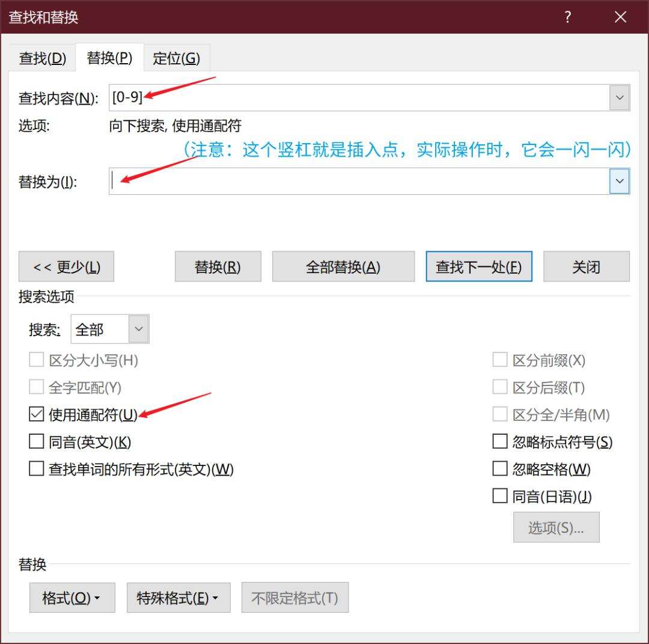Viewport: 649px width, 644px height.
Task: Enable the 忽略标点符号(S) checkbox
Action: pos(500,441)
